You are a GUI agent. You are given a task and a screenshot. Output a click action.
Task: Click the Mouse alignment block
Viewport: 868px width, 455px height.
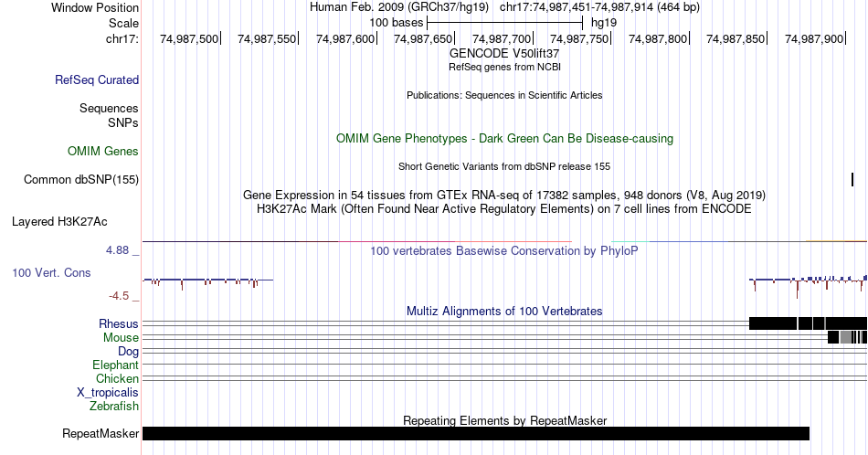pyautogui.click(x=848, y=338)
